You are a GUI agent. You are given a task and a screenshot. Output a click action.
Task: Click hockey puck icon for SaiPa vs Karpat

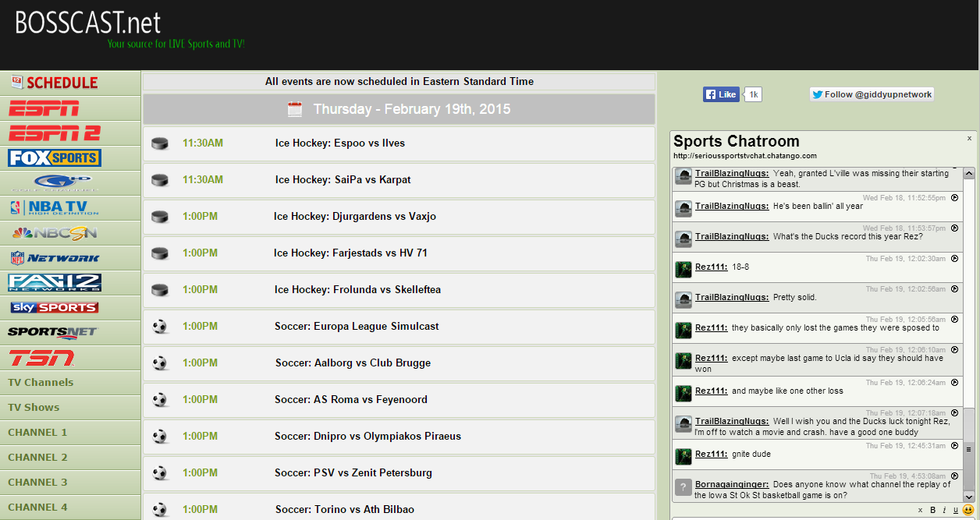pyautogui.click(x=160, y=180)
